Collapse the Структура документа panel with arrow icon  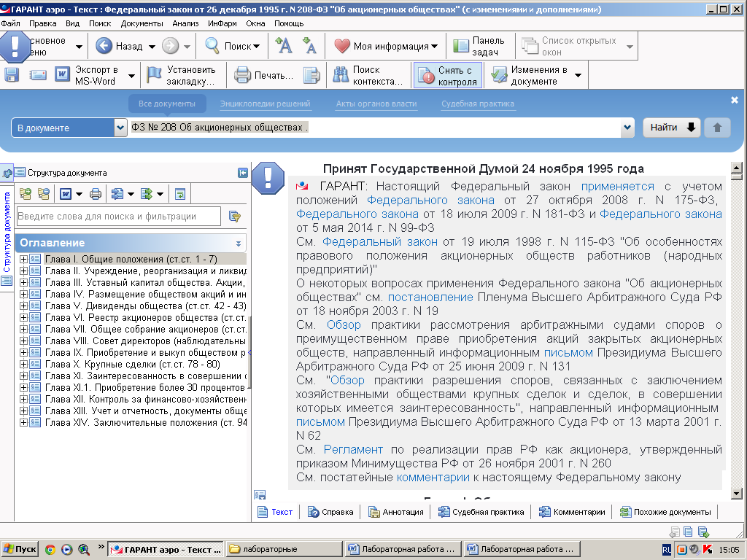(x=243, y=173)
